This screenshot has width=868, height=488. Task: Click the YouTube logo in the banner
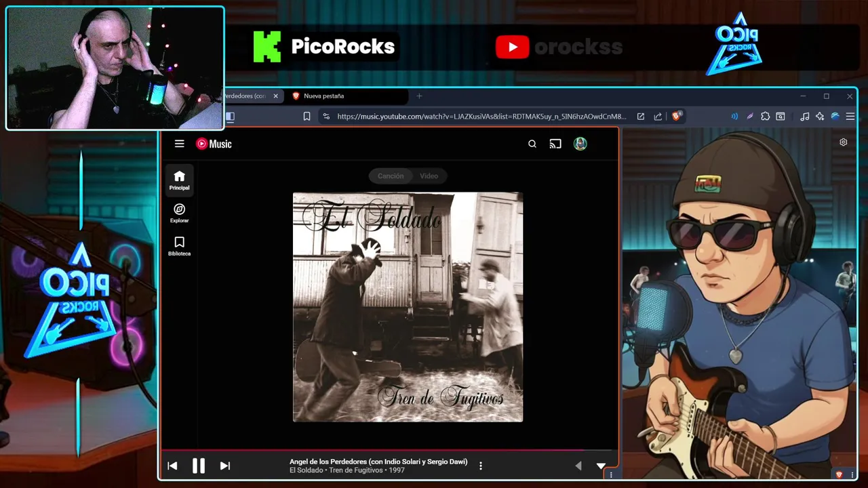click(513, 47)
